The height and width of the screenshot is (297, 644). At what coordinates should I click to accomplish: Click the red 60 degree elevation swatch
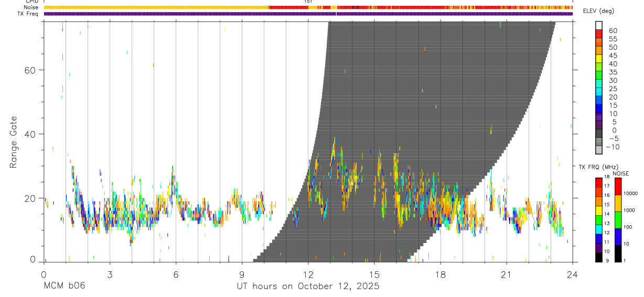[599, 34]
